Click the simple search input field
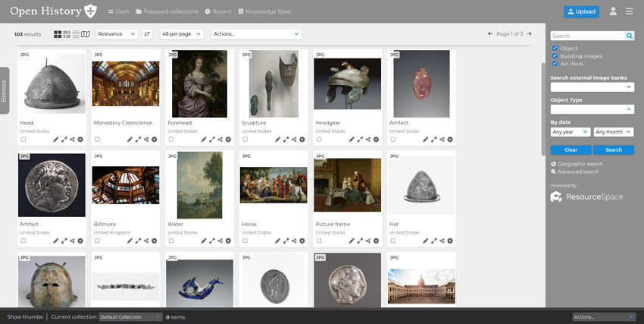The image size is (644, 324). coord(587,36)
